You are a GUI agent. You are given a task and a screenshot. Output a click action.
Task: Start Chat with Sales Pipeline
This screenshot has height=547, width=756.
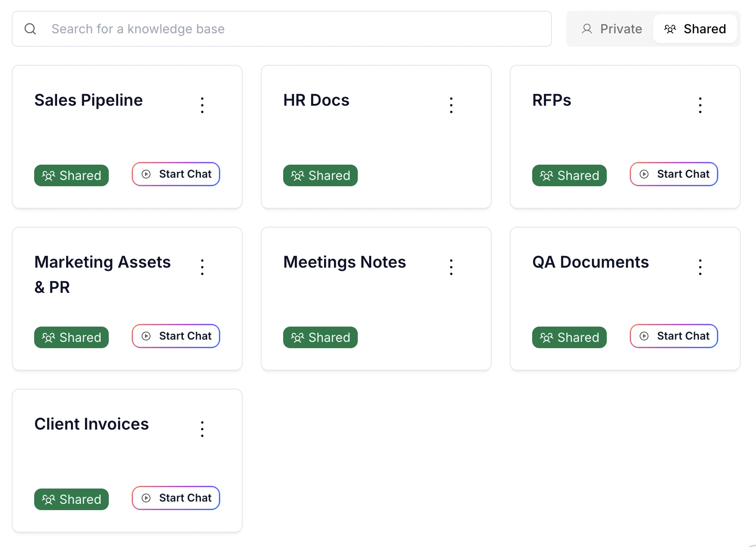click(x=176, y=174)
